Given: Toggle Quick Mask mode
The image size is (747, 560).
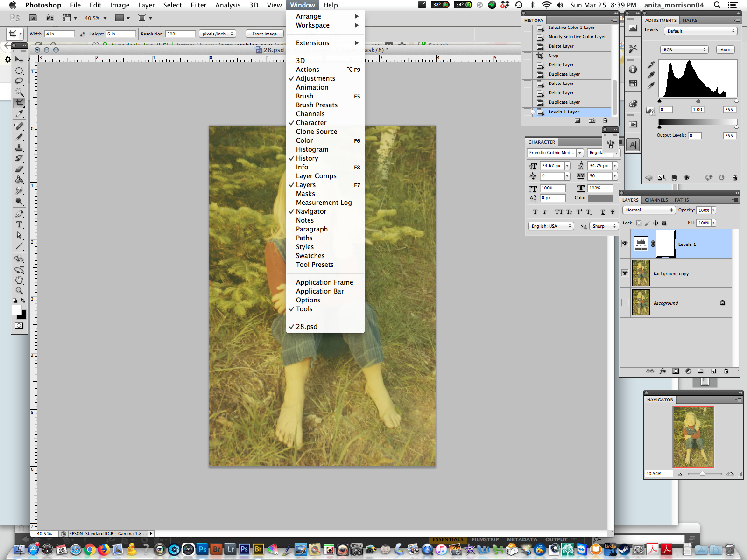Looking at the screenshot, I should (x=19, y=326).
